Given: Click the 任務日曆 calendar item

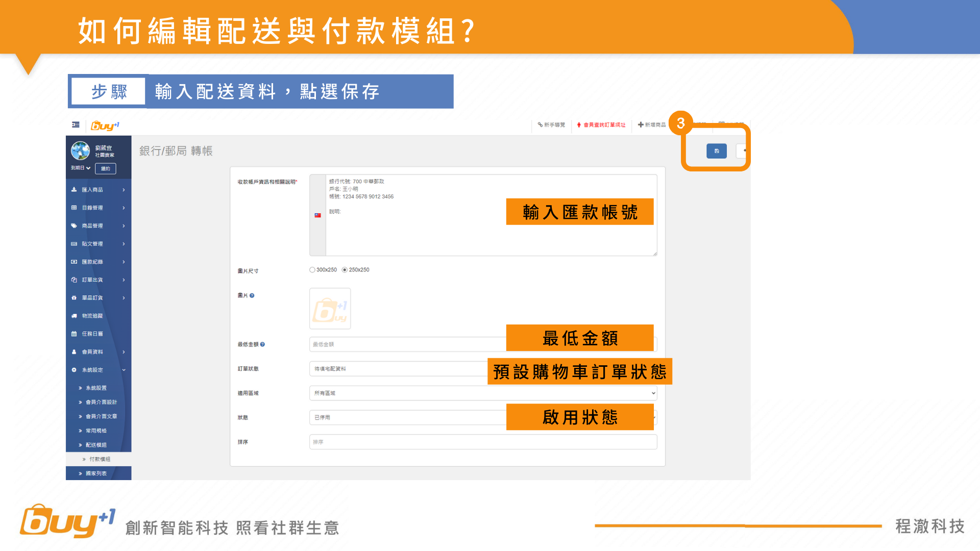Looking at the screenshot, I should pyautogui.click(x=92, y=334).
